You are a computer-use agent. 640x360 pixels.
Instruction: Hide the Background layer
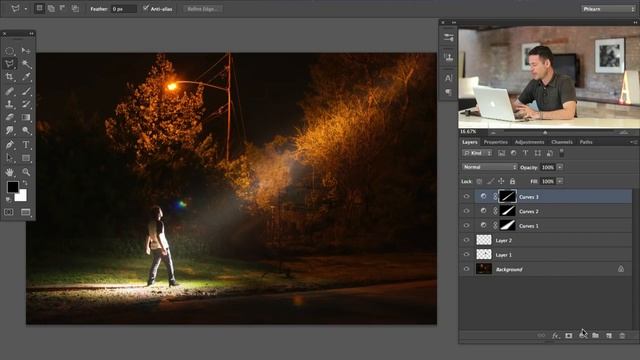pos(467,269)
